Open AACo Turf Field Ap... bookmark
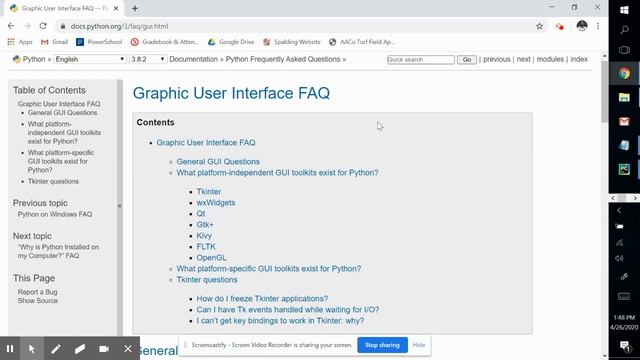Screen dimensions: 640x360 (x=362, y=42)
